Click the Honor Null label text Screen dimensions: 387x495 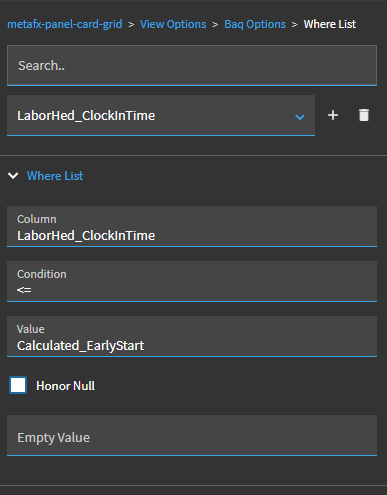tap(65, 386)
